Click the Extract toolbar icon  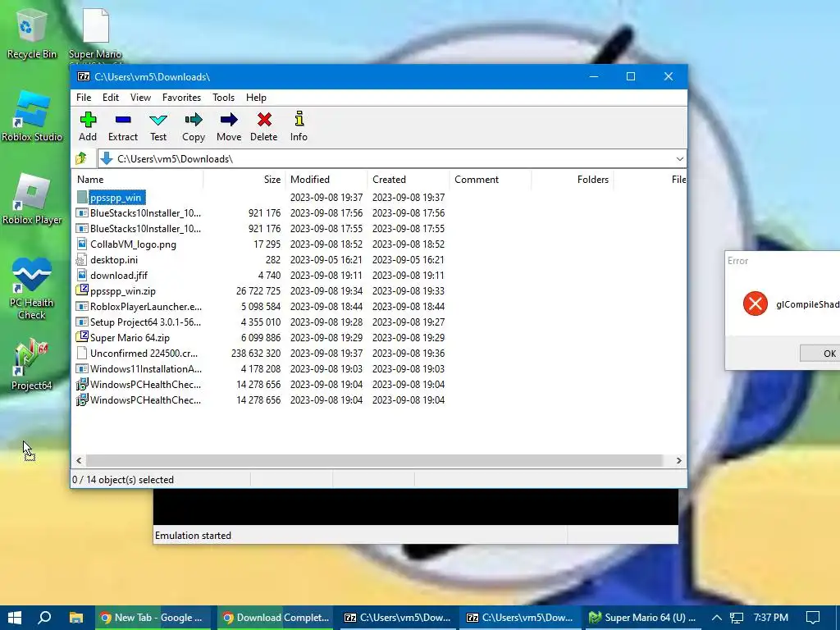coord(123,126)
